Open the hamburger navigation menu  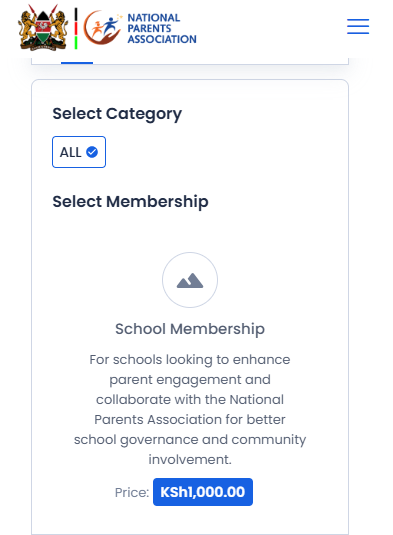pos(358,27)
